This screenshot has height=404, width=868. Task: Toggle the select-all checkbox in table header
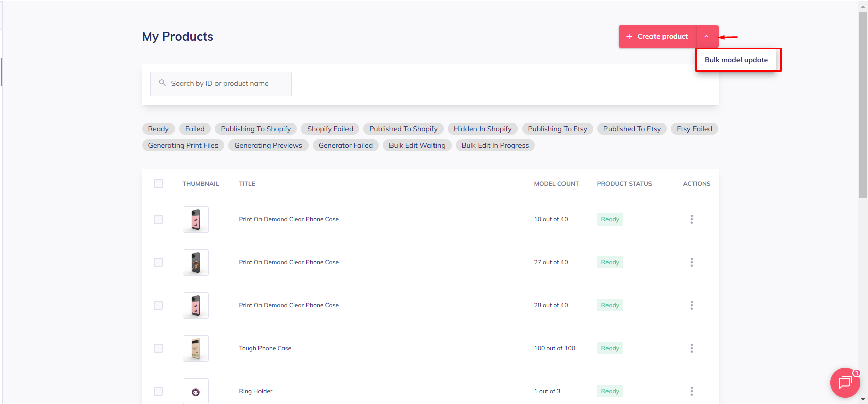(158, 184)
